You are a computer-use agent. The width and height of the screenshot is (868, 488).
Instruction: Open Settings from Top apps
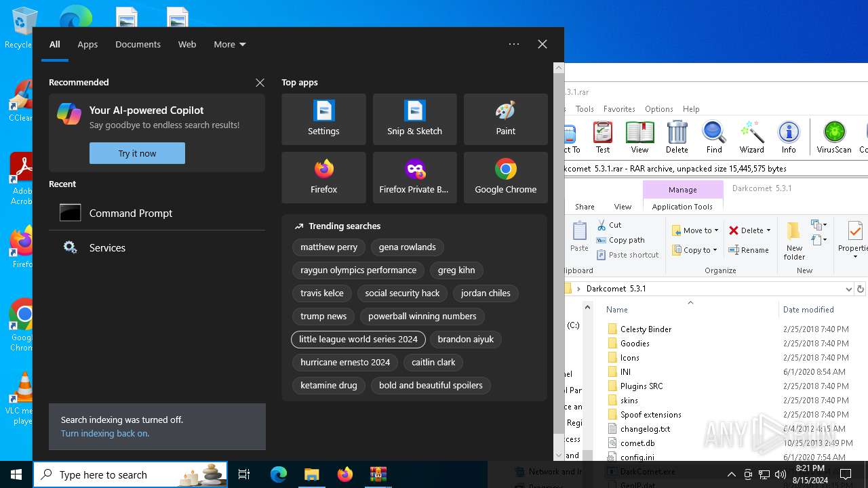pyautogui.click(x=323, y=119)
